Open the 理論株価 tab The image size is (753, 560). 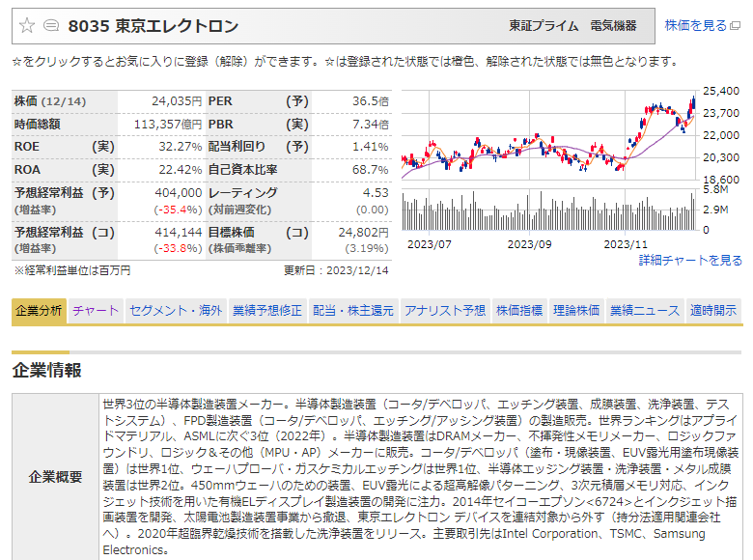576,311
